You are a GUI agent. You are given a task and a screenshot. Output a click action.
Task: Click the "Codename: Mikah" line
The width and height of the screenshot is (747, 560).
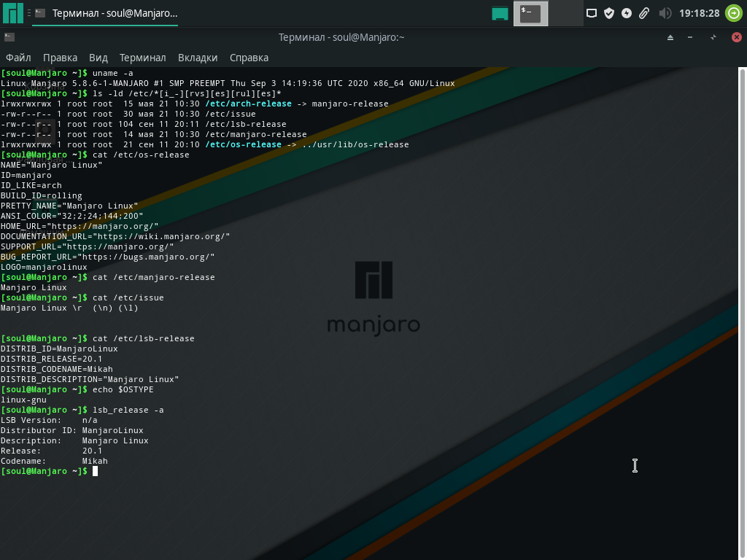coord(54,461)
